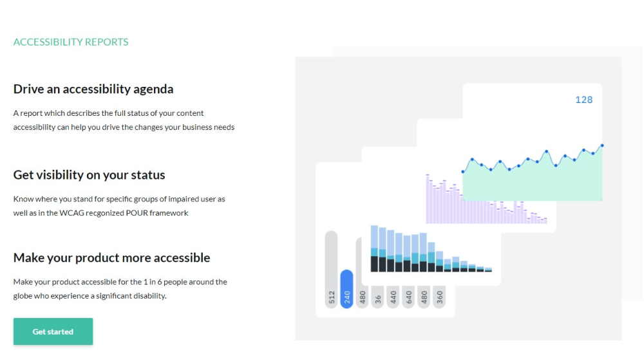Image resolution: width=644 pixels, height=361 pixels.
Task: Choose the gray pill labeled 440
Action: pos(393,297)
